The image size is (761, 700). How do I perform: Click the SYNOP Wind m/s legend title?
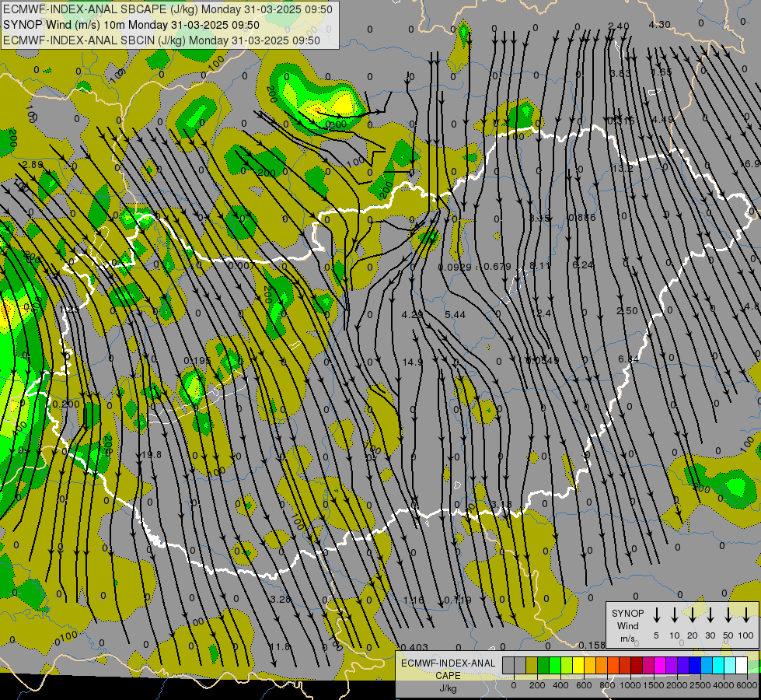click(627, 625)
